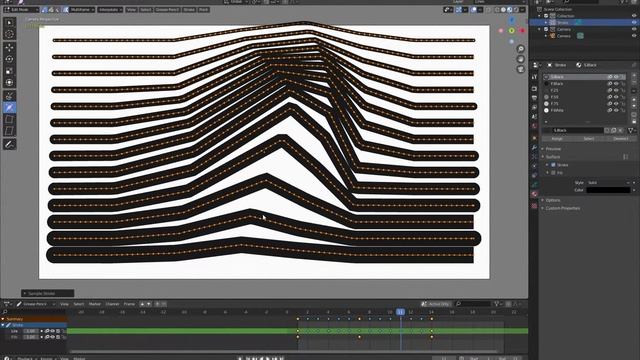Click the viewport zoom magnifier icon
Screen dimensions: 640x360
[x=520, y=49]
